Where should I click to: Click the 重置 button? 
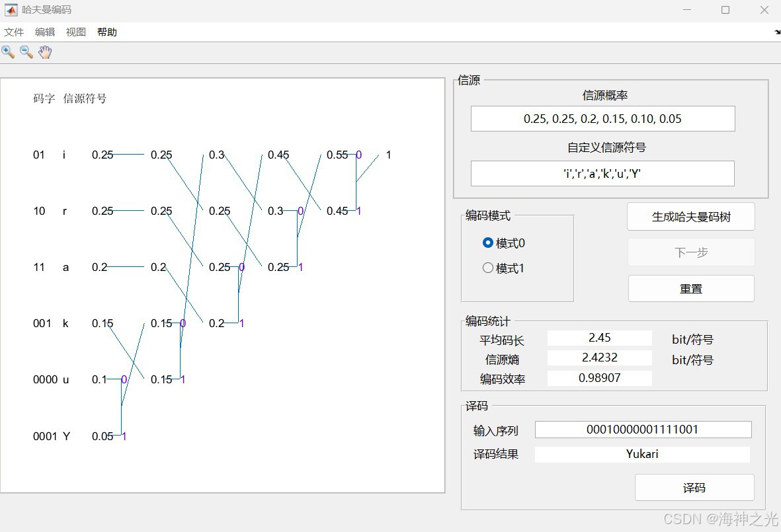point(691,289)
